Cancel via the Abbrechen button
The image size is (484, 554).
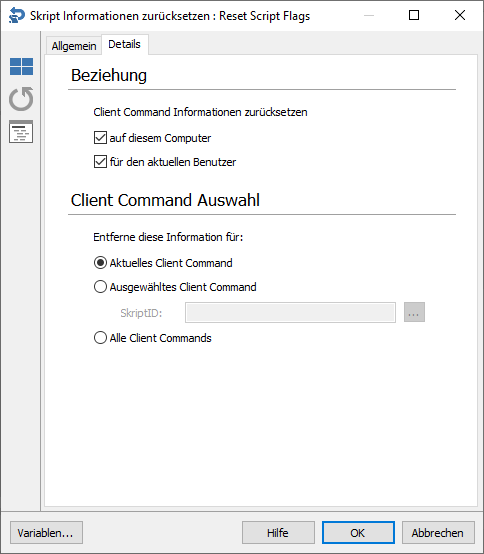pos(438,532)
